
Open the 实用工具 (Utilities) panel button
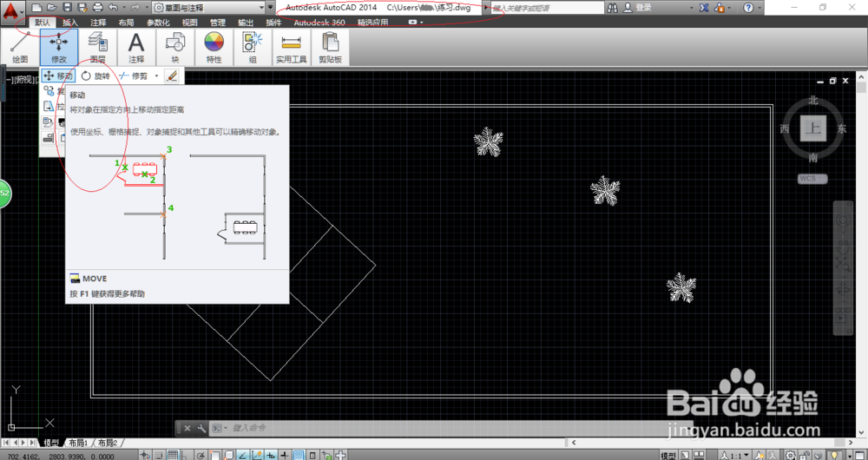[291, 47]
